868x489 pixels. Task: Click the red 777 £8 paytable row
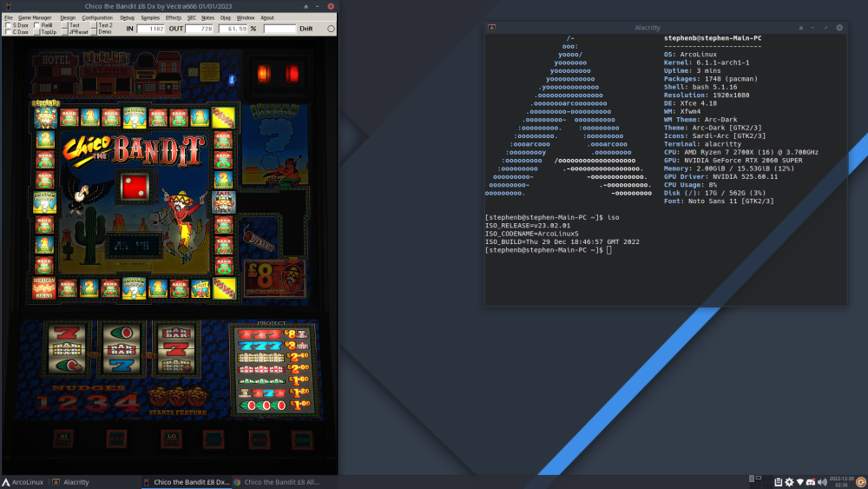(273, 334)
